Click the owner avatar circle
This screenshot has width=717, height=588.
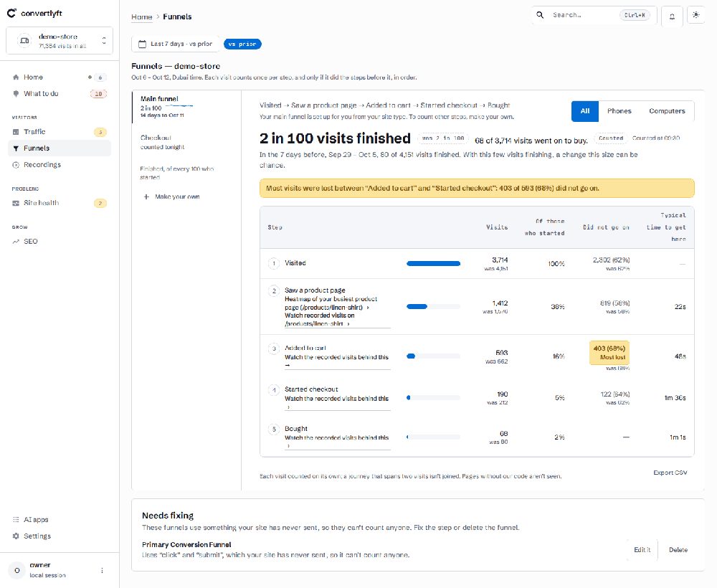point(17,570)
